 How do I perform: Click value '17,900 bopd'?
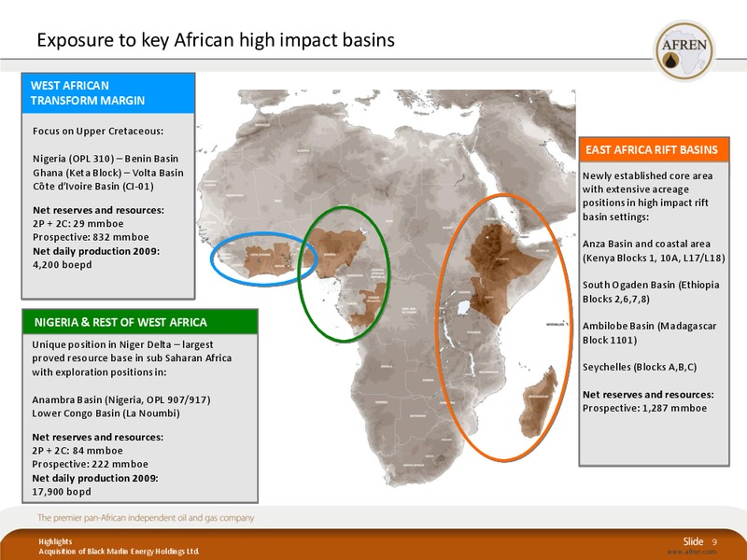[x=62, y=492]
